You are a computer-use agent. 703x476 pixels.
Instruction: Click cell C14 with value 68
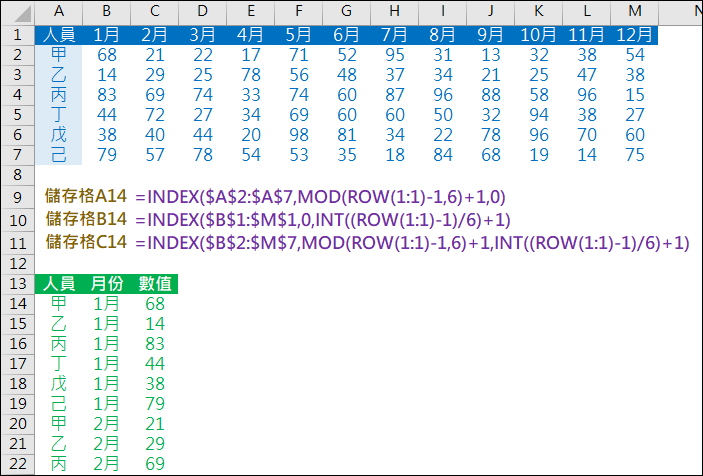(x=155, y=304)
